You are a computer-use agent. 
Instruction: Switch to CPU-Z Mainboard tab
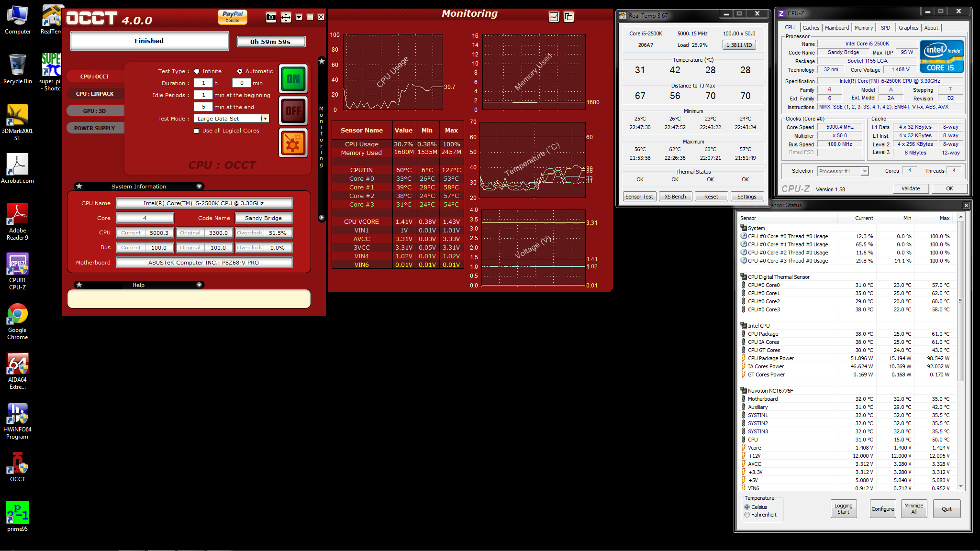(x=836, y=28)
